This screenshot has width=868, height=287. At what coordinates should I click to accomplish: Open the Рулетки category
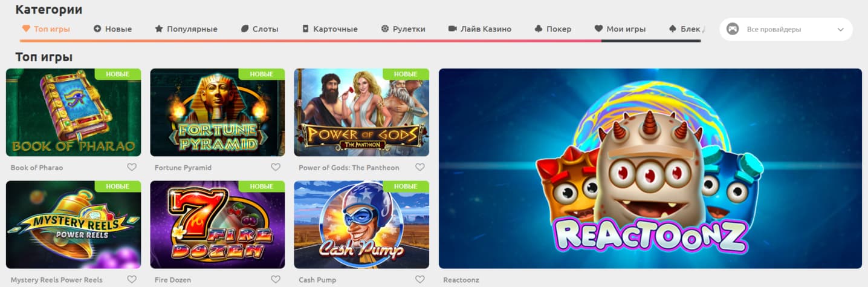point(403,28)
